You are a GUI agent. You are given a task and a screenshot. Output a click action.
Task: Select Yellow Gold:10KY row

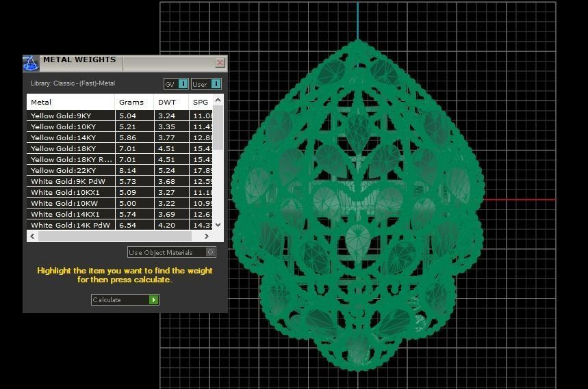[x=119, y=126]
